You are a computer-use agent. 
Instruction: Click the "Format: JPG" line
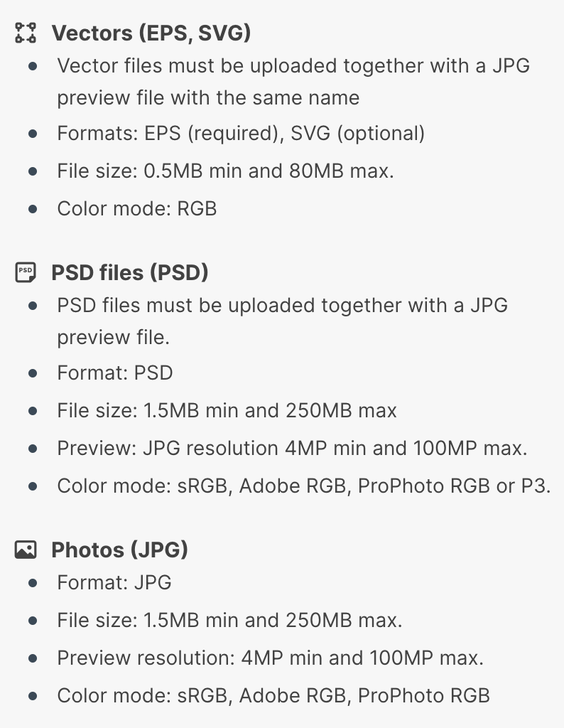(x=114, y=583)
